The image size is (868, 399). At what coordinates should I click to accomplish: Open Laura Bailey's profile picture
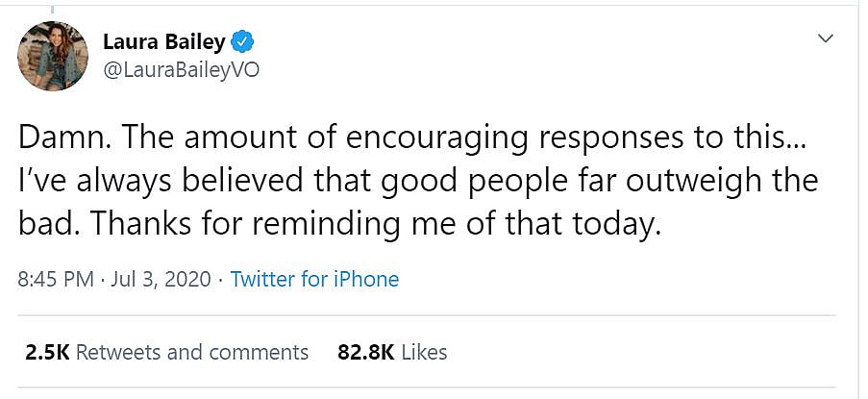(x=53, y=56)
